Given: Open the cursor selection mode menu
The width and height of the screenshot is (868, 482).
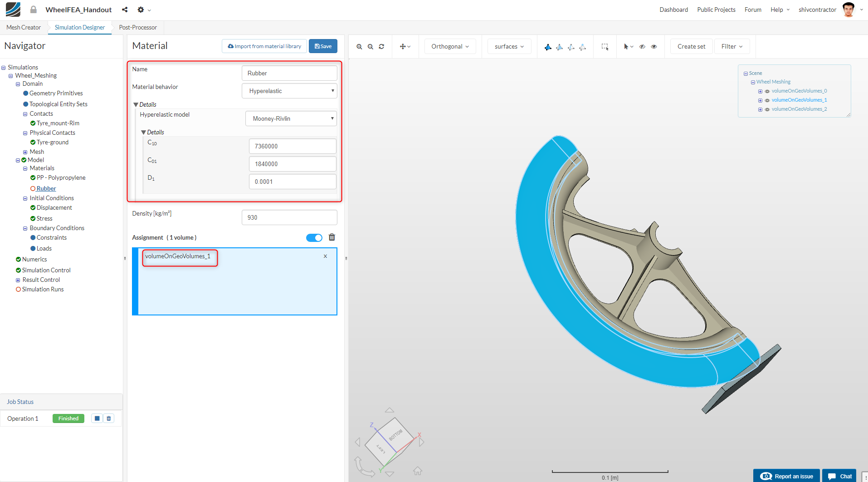Looking at the screenshot, I should tap(629, 47).
